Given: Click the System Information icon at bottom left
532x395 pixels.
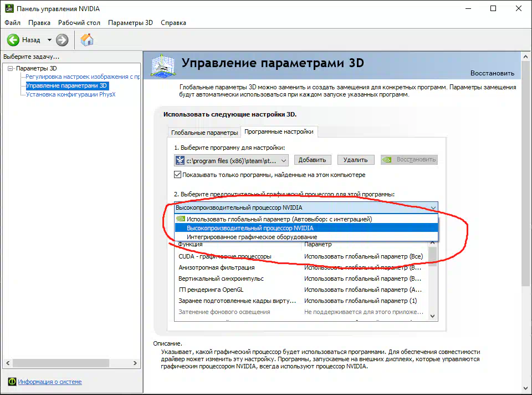Looking at the screenshot, I should (12, 382).
